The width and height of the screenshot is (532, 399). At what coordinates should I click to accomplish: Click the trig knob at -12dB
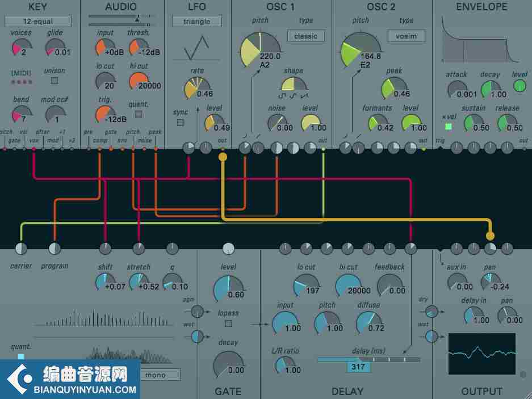[105, 114]
